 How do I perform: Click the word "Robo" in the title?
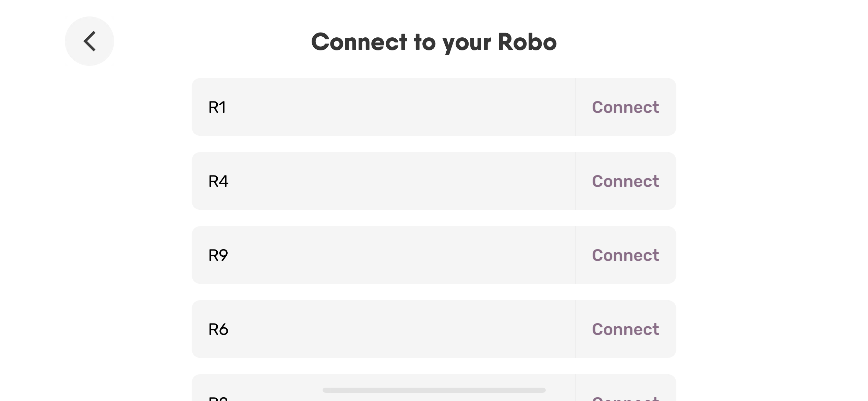coord(527,42)
